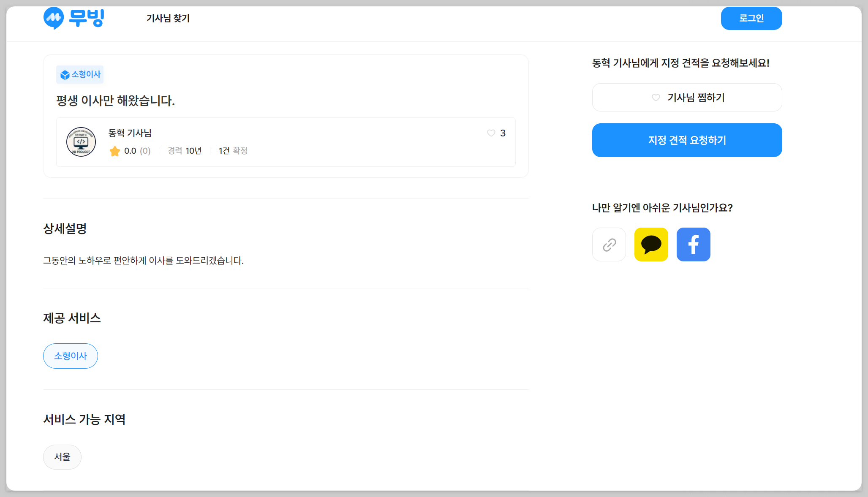Viewport: 868px width, 497px height.
Task: Copy profile link with the chain icon
Action: pos(609,244)
